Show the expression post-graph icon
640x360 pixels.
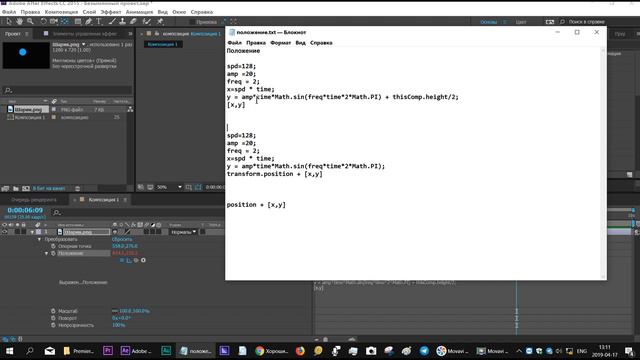pos(129,260)
